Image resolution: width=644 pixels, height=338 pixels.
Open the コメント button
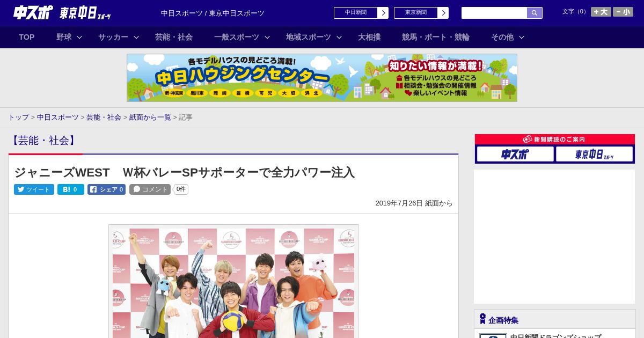150,189
